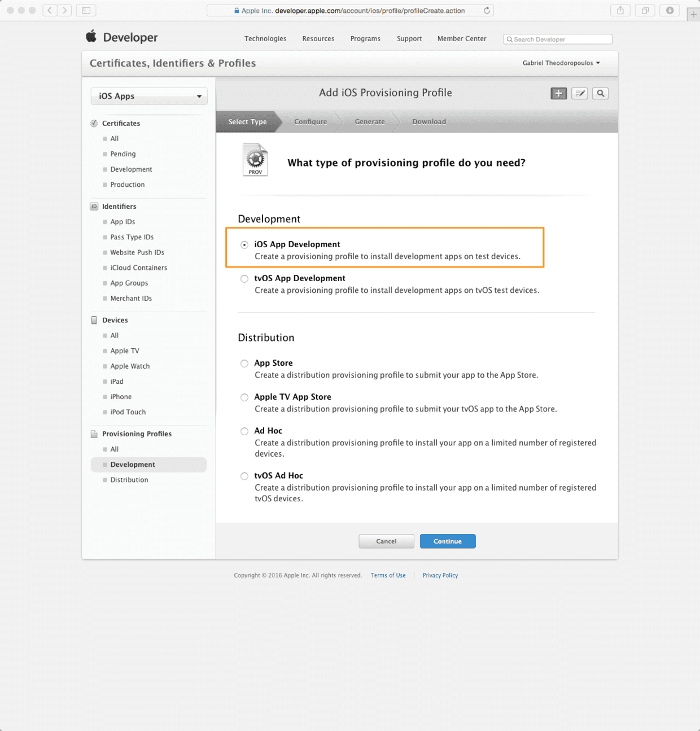Click the Identifiers ID section icon
Viewport: 700px width, 731px height.
point(94,207)
